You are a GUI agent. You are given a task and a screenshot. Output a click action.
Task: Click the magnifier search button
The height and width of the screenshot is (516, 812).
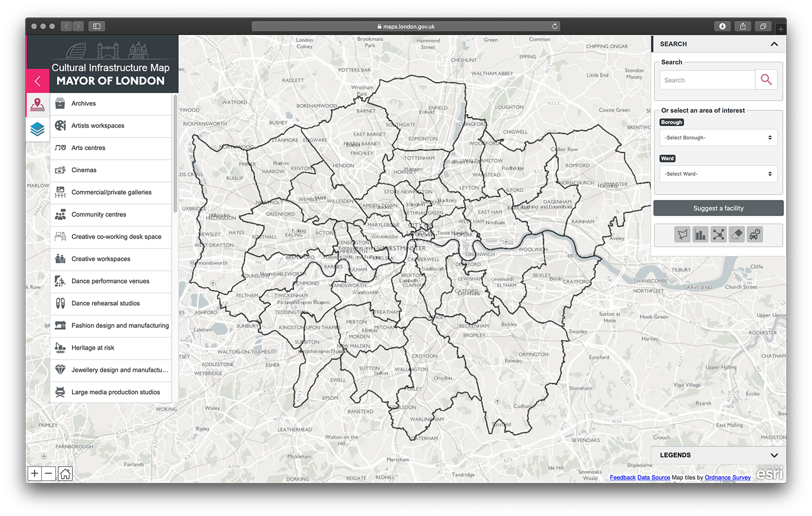coord(766,80)
